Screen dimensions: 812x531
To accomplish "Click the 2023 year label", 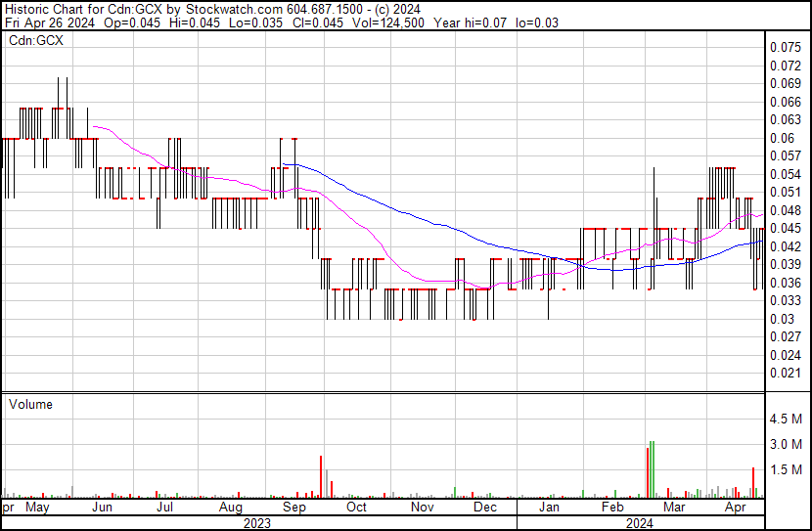I will pos(256,523).
